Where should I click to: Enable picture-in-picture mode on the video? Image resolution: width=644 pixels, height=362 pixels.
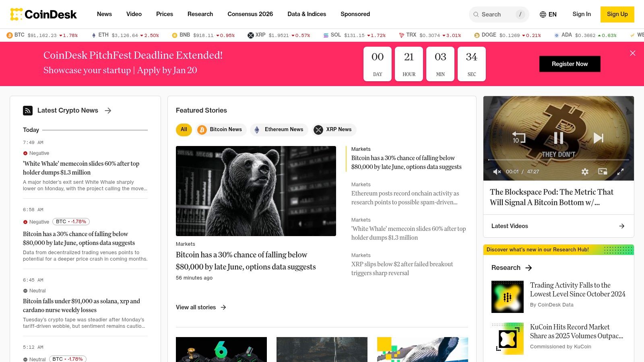coord(603,172)
